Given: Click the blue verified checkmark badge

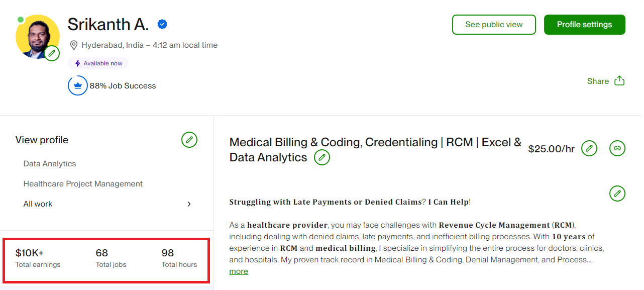Looking at the screenshot, I should click(162, 24).
